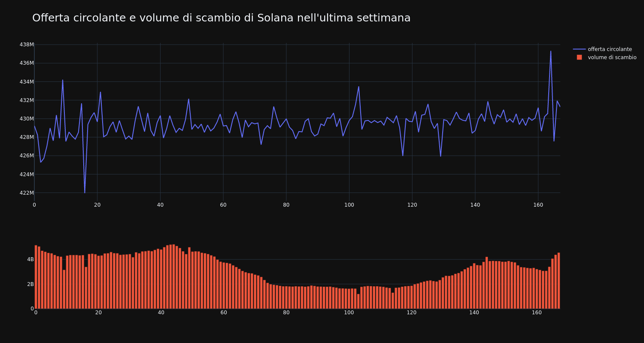The width and height of the screenshot is (644, 343).
Task: Click the 422M y-axis label
Action: click(x=27, y=193)
